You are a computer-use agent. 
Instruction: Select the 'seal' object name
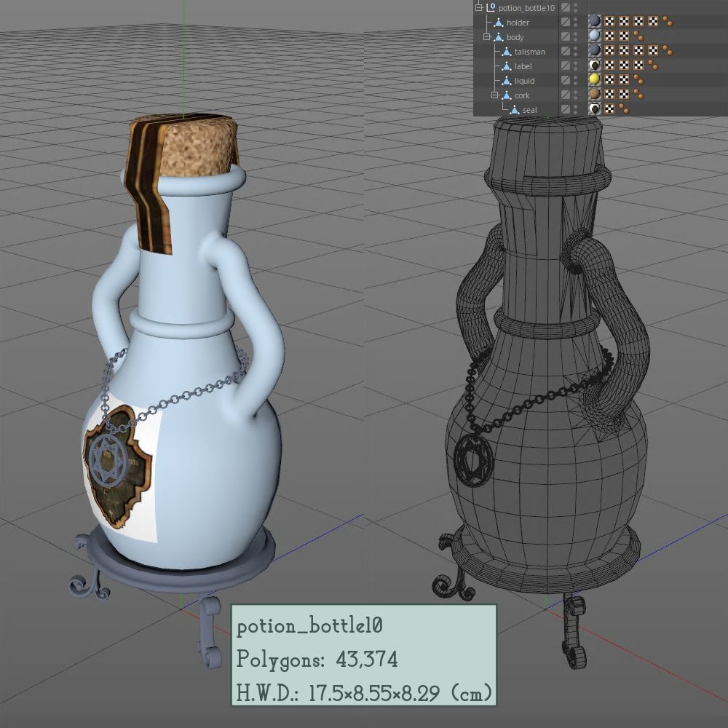coord(530,110)
